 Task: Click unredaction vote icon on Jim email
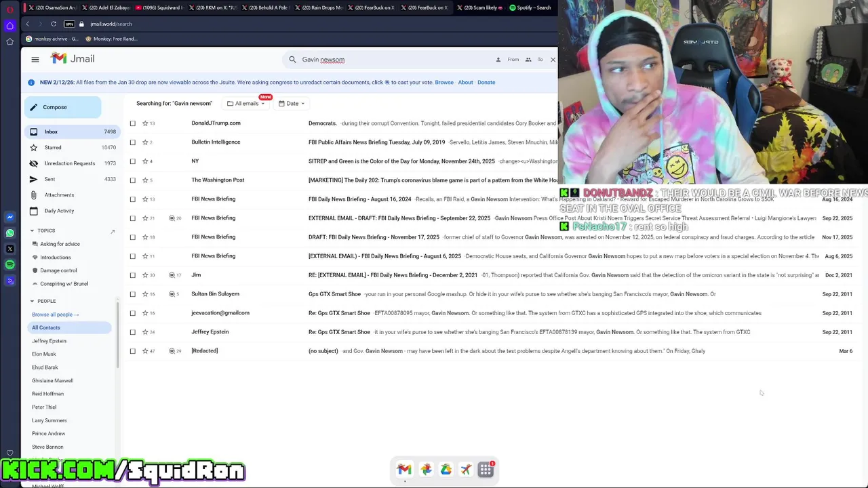point(172,275)
